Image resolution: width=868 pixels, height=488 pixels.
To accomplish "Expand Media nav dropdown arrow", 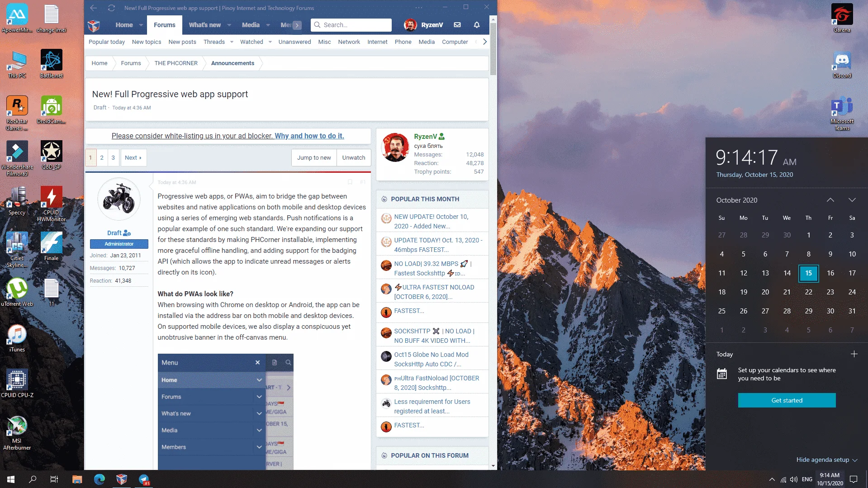I will click(x=268, y=25).
